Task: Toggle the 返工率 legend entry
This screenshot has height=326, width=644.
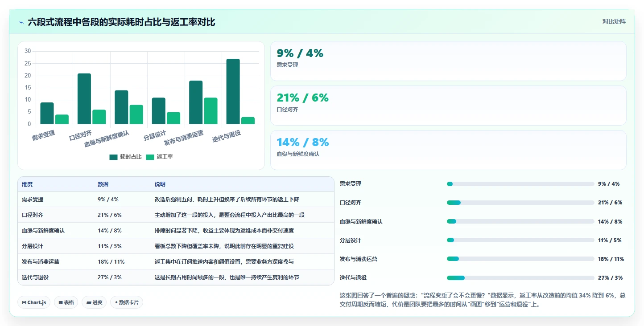Action: pos(159,157)
